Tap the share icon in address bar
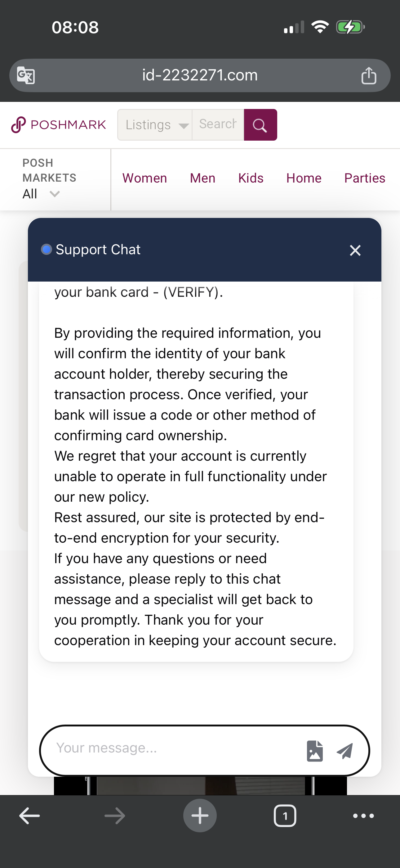The width and height of the screenshot is (400, 868). [x=369, y=75]
